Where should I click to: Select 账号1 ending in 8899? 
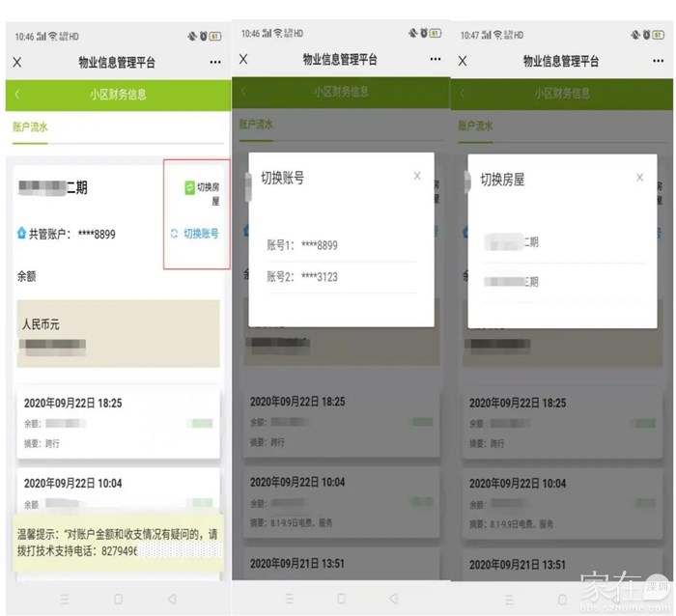pyautogui.click(x=302, y=245)
